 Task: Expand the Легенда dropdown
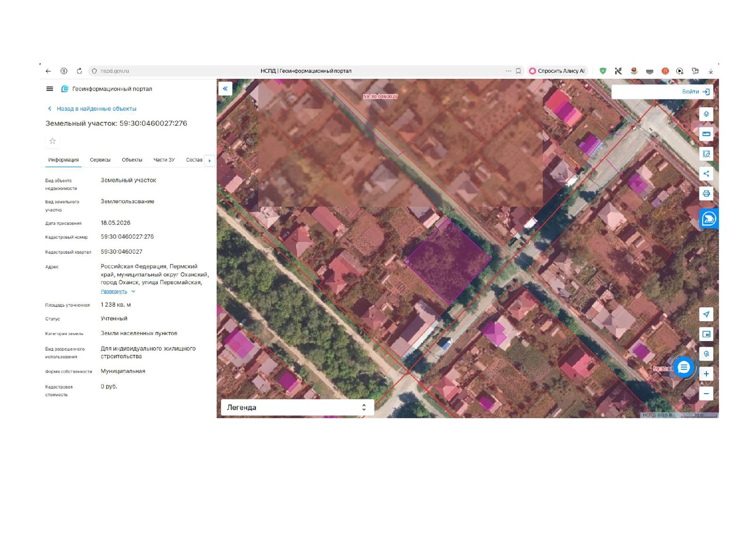tap(297, 407)
